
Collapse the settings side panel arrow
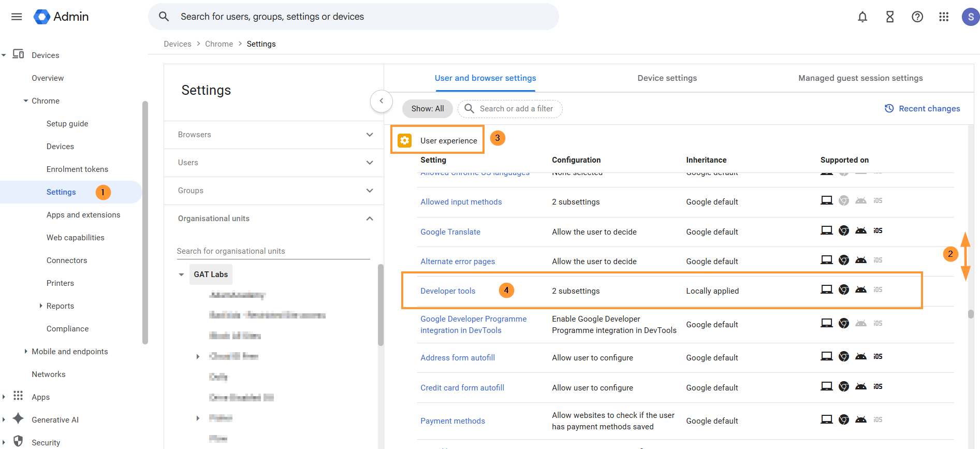(x=382, y=101)
